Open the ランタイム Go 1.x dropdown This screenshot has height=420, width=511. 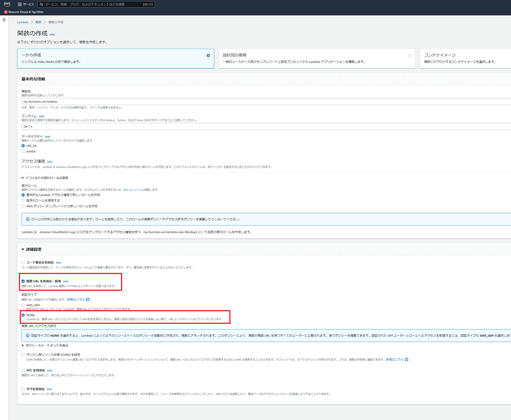pos(266,126)
